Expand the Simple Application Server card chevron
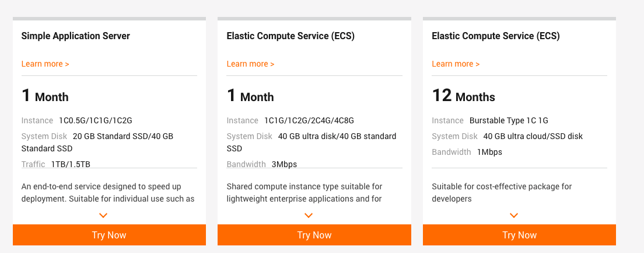The width and height of the screenshot is (644, 253). (x=103, y=216)
